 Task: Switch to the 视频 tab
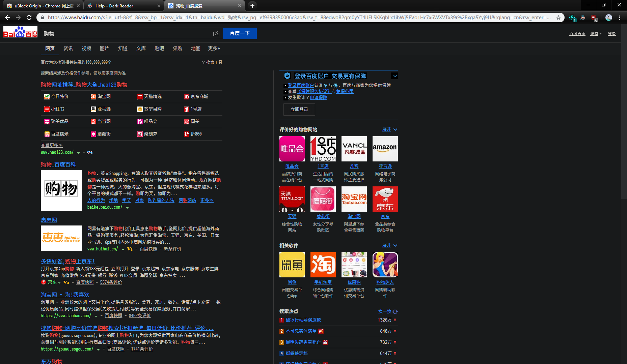click(86, 49)
